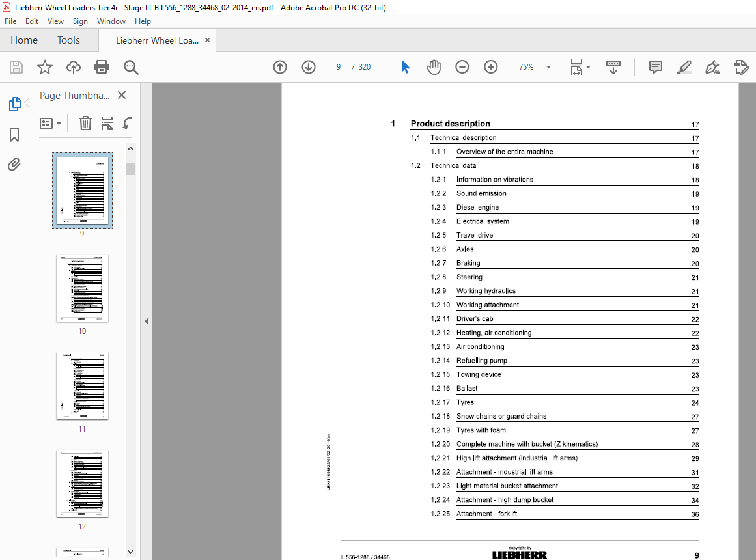Screen dimensions: 756x560
Task: Go to previous page arrow
Action: [x=280, y=67]
